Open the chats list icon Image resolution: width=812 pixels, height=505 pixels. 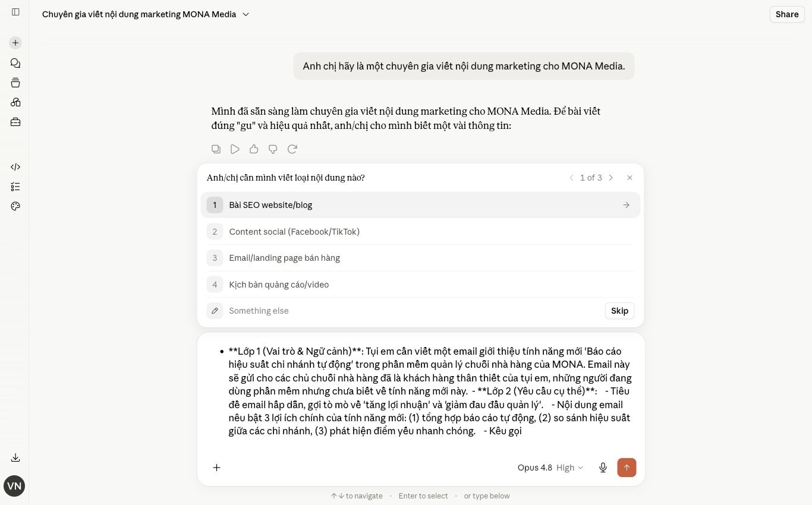[x=15, y=63]
